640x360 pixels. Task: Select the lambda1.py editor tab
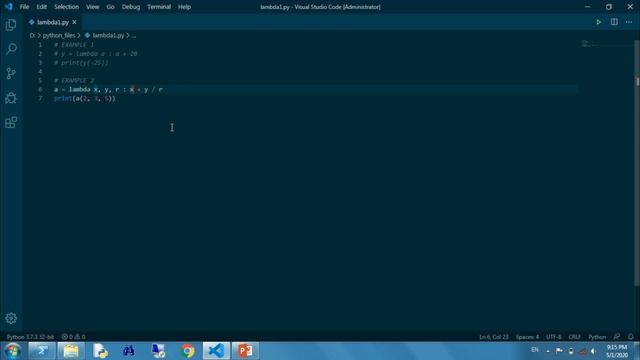[x=53, y=22]
